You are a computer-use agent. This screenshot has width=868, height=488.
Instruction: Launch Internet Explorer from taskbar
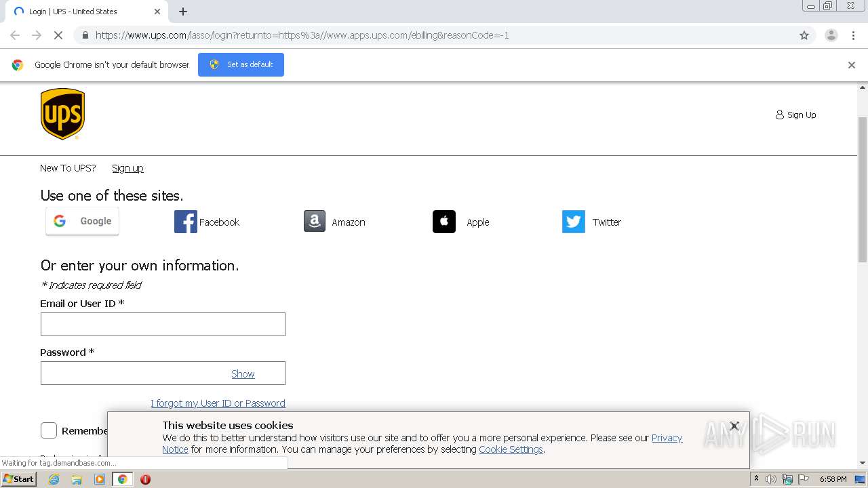pyautogui.click(x=54, y=479)
